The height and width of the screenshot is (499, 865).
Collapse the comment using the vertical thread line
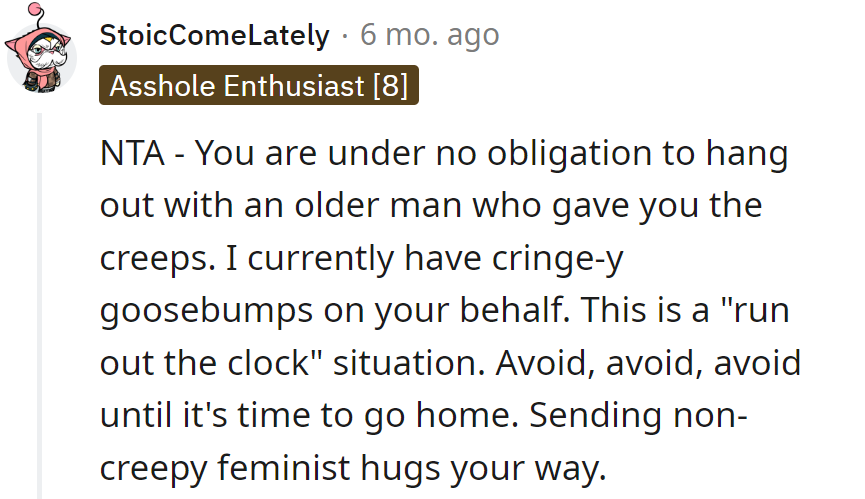41,300
